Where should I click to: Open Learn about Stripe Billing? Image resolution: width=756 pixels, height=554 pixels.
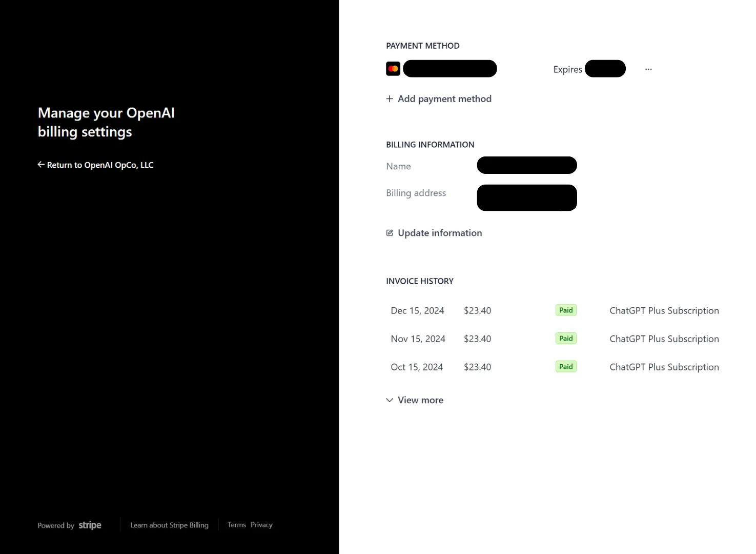click(x=169, y=525)
